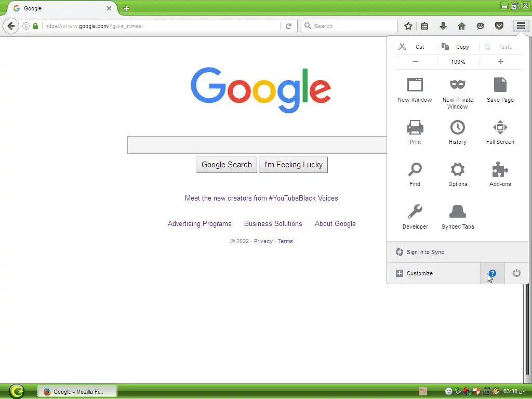This screenshot has height=399, width=532.
Task: Open the Privacy link
Action: pos(263,241)
